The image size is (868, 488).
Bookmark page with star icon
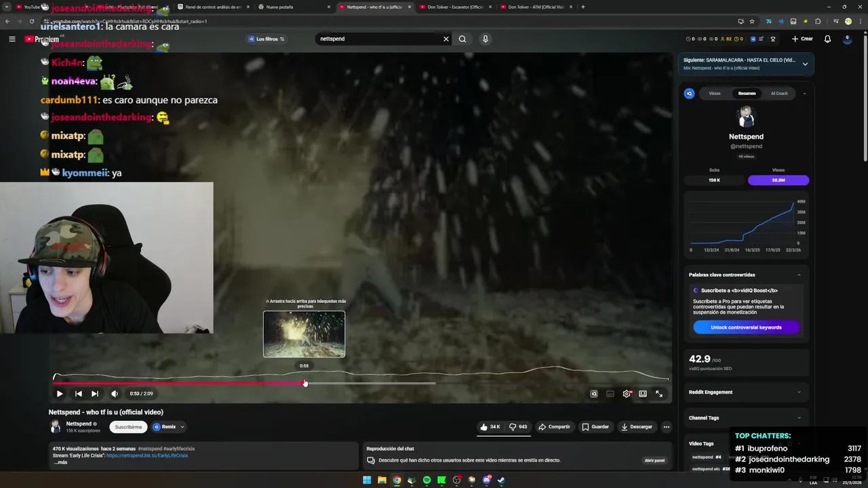(x=752, y=21)
